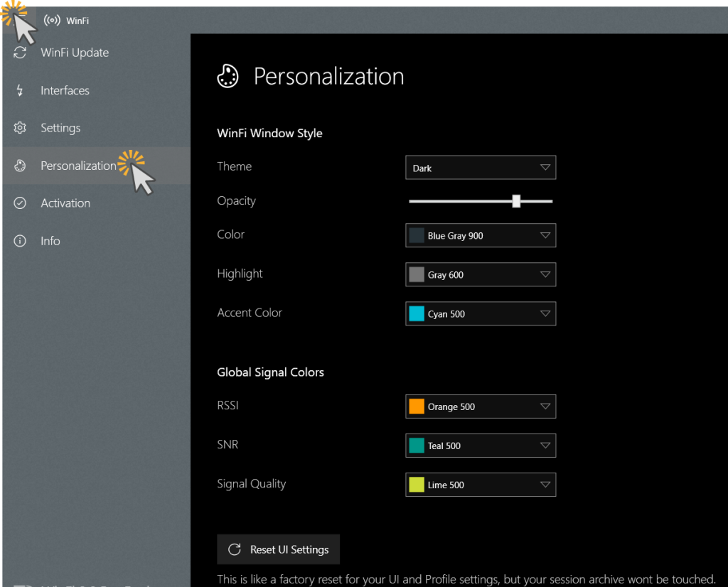This screenshot has width=728, height=587.
Task: Open the Theme dropdown showing Dark
Action: (x=480, y=168)
